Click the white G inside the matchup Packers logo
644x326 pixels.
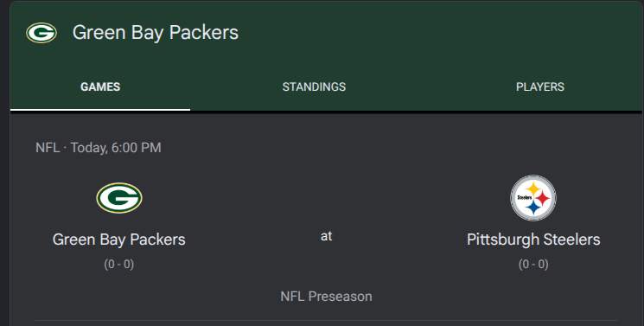click(119, 198)
